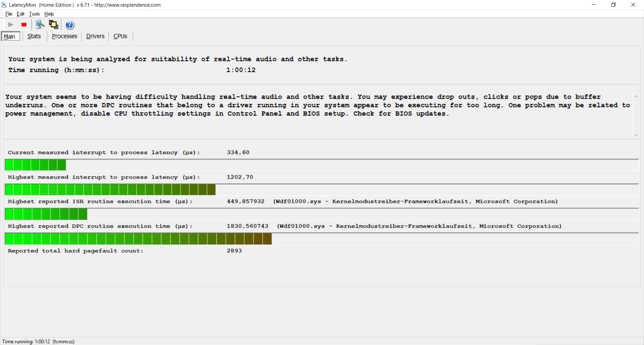Open the Edit menu
Screen dimensions: 644x345
tap(20, 14)
